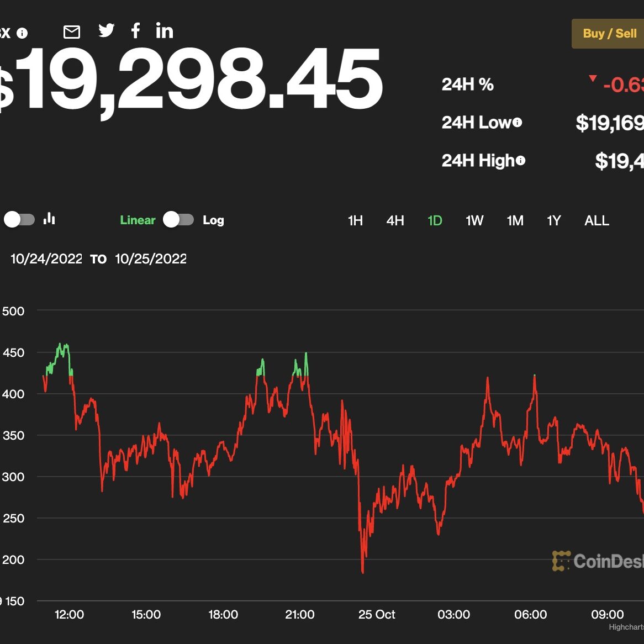
Task: Open the 10/25/2022 end date selector
Action: [x=150, y=258]
